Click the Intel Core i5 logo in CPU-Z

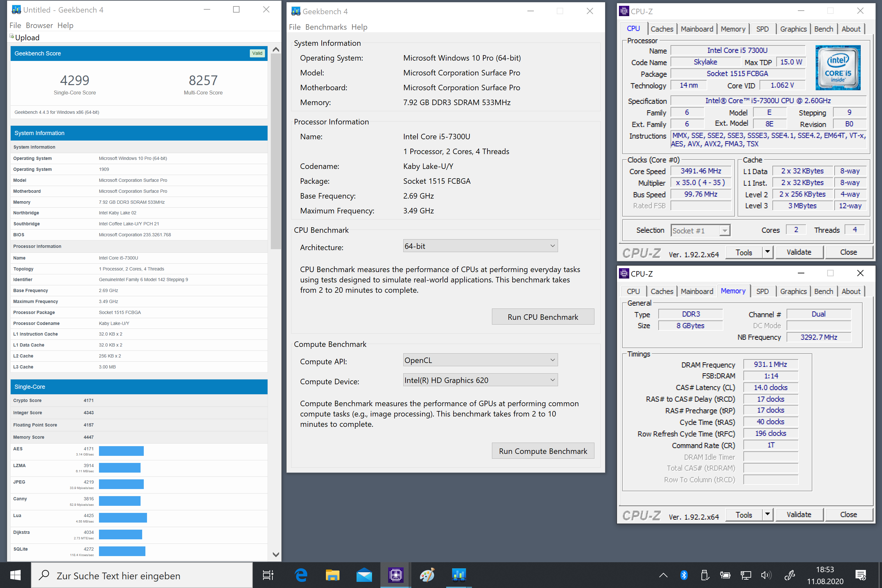(838, 68)
